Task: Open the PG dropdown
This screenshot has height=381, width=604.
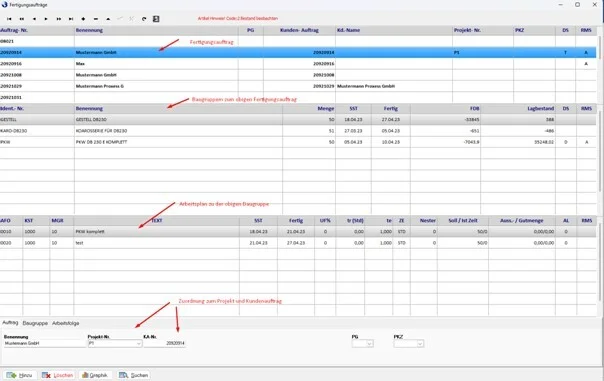Action: (x=369, y=343)
